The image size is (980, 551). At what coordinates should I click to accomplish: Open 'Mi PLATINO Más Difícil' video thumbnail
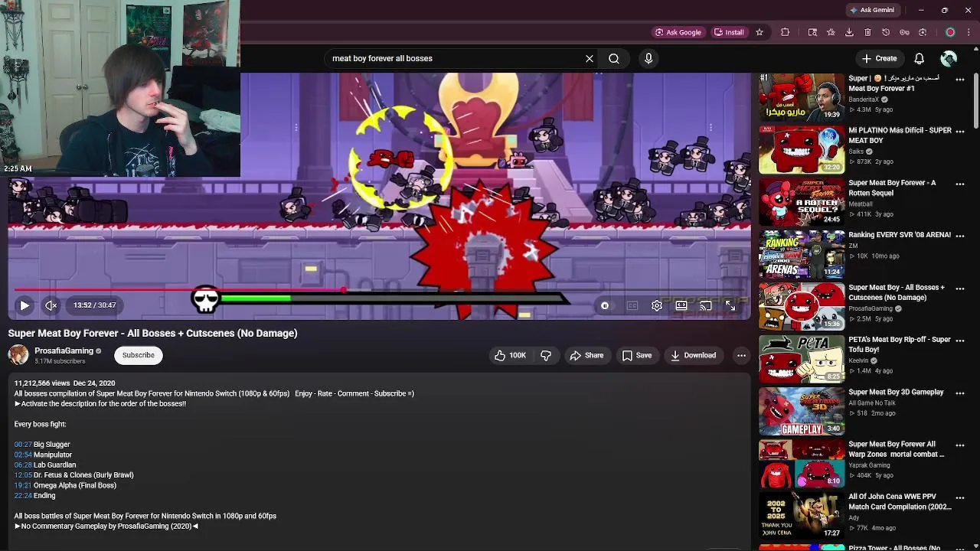coord(802,150)
